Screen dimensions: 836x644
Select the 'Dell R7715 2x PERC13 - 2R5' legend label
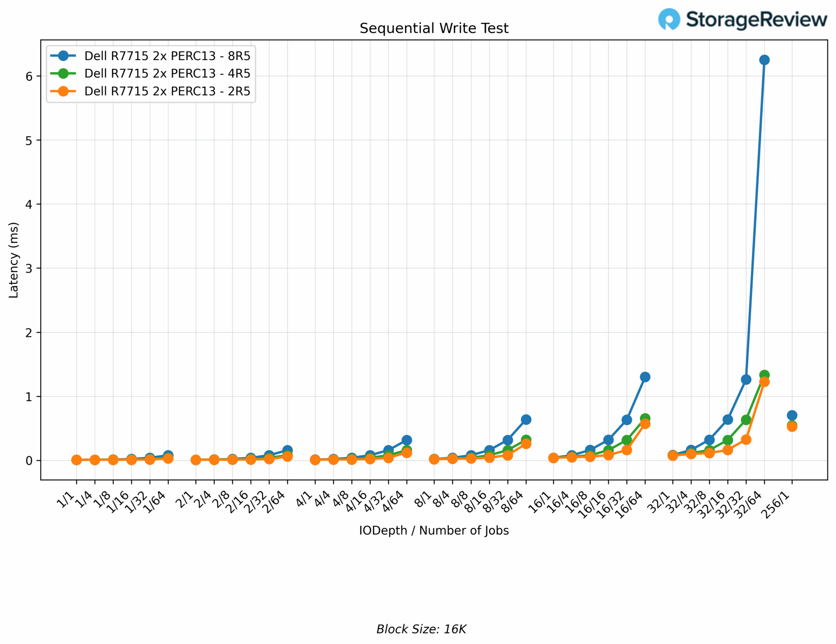coord(167,91)
